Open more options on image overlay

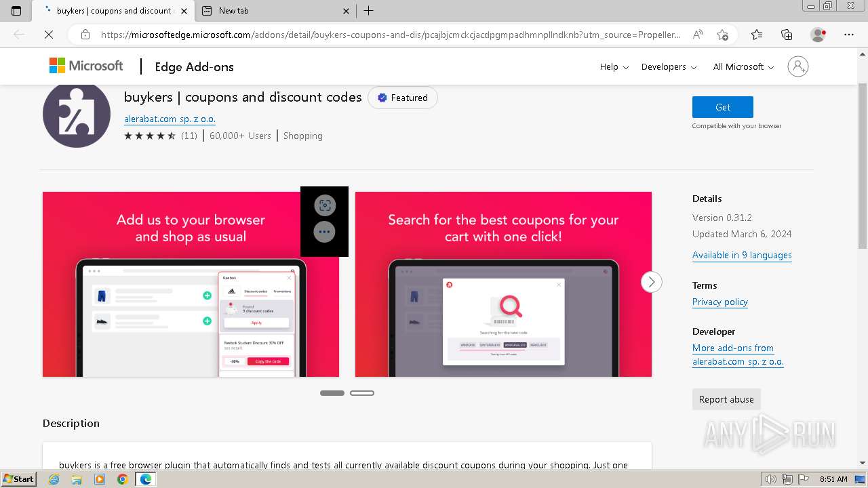(x=325, y=232)
